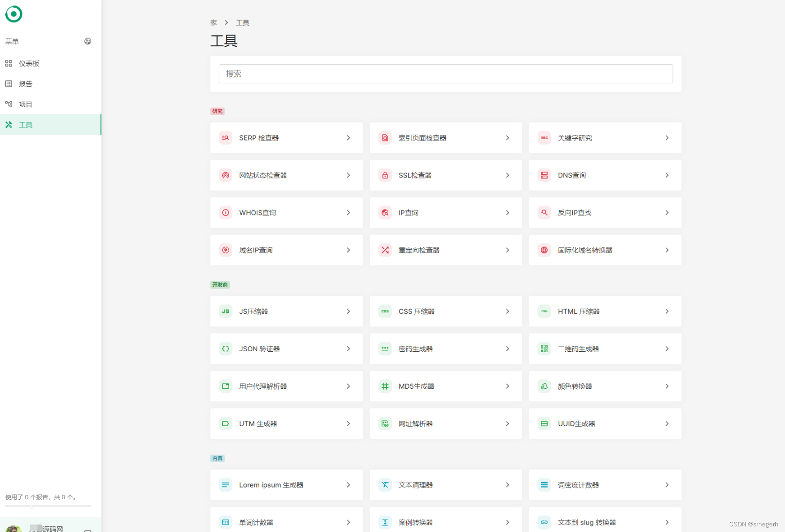
Task: Click the report usage progress bar
Action: [48, 506]
